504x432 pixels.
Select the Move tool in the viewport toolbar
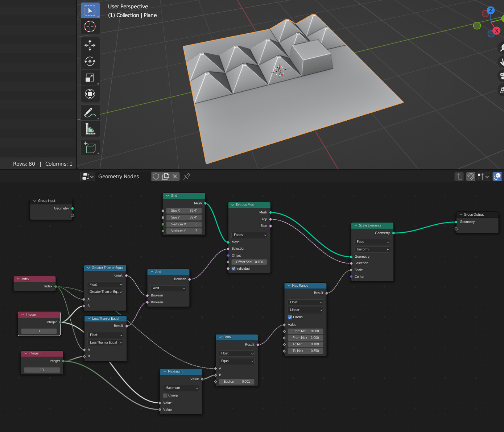pos(90,45)
